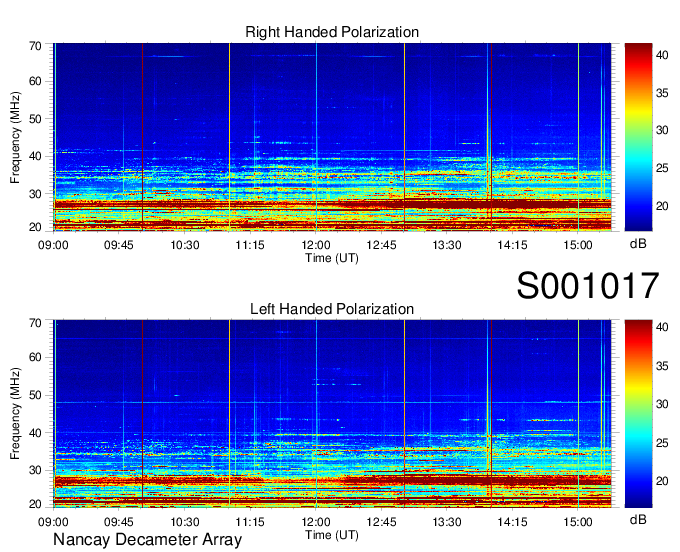Click the "Right Handed Polarization" plot title
Viewport: 680px width, 552px height.
pos(332,32)
